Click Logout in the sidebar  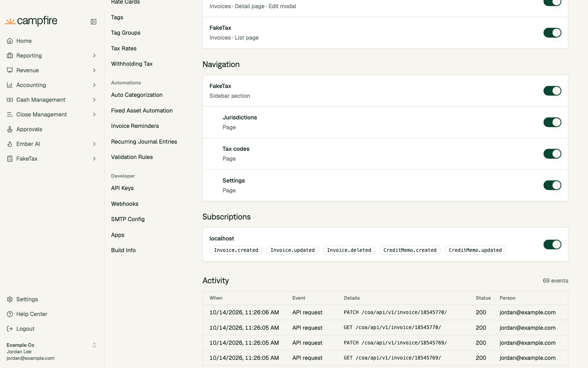coord(25,329)
